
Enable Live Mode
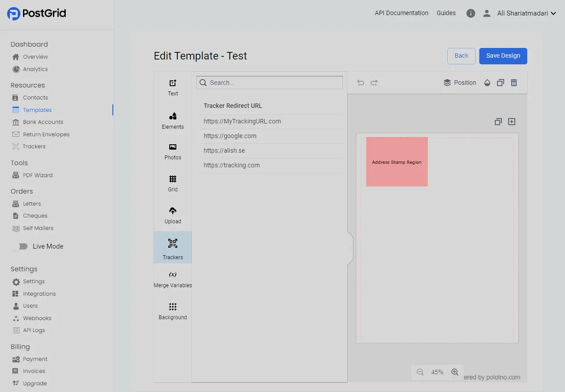[21, 246]
